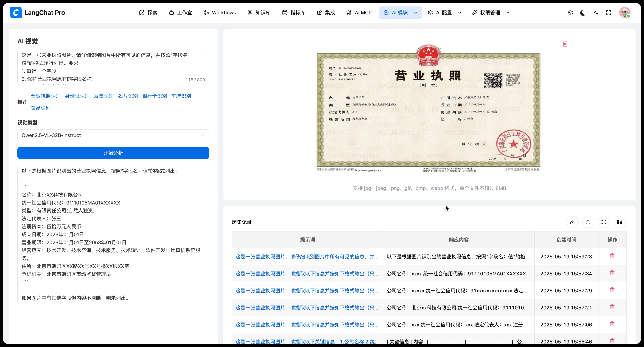
Task: Open the Workflows menu item
Action: click(x=220, y=13)
